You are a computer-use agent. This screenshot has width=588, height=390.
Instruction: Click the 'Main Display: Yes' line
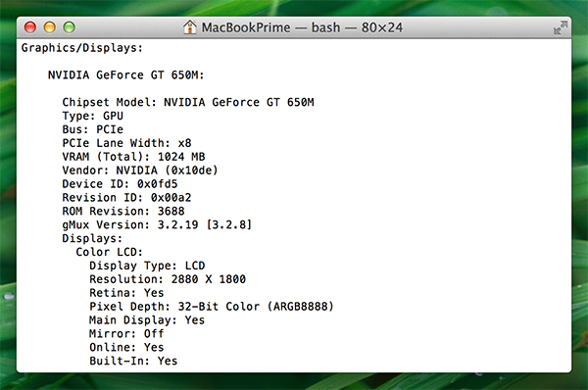point(147,319)
